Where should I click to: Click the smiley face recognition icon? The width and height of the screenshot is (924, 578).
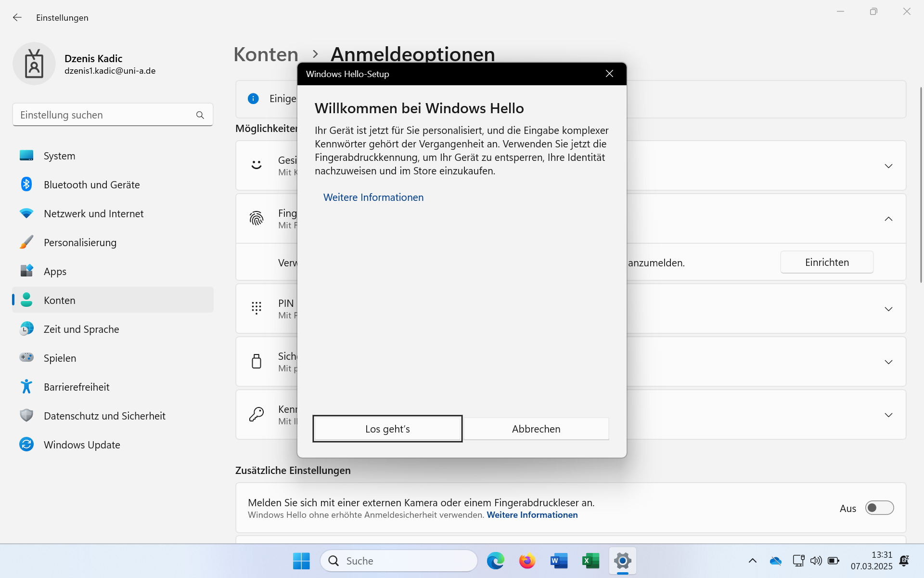257,165
